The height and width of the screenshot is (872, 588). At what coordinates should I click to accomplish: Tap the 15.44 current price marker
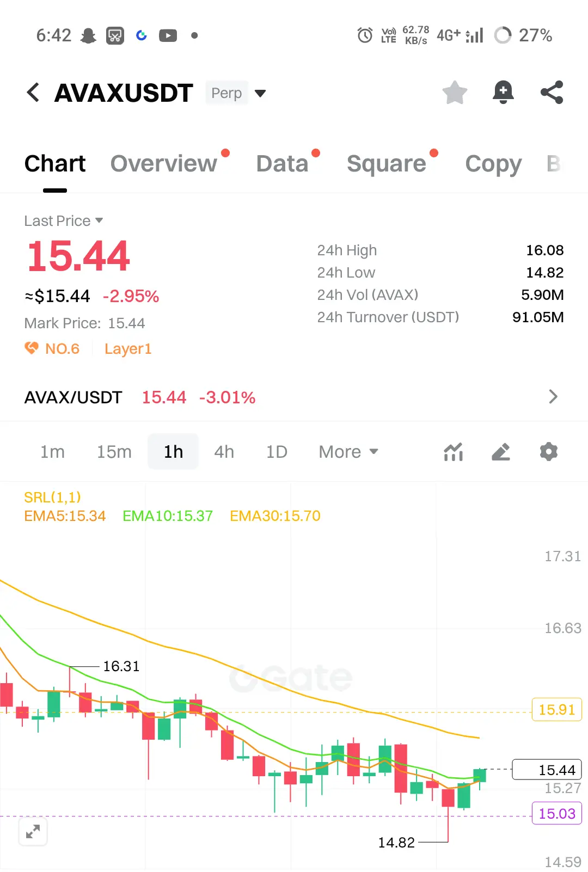[x=547, y=770]
